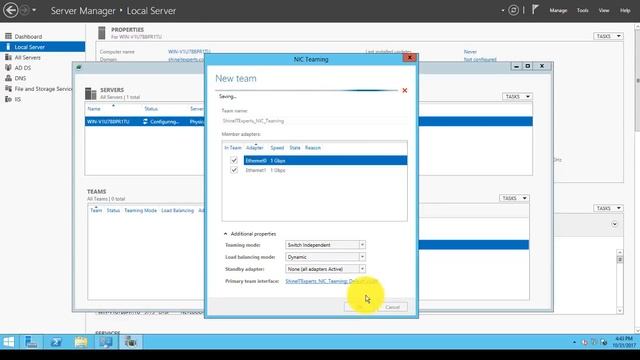Sort member adapters by In Team column

click(x=233, y=148)
